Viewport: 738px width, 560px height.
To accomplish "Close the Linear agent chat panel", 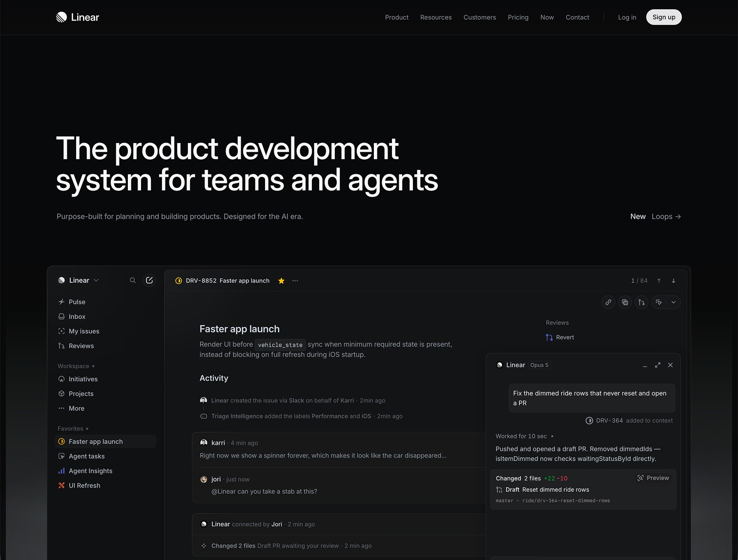I will tap(670, 365).
